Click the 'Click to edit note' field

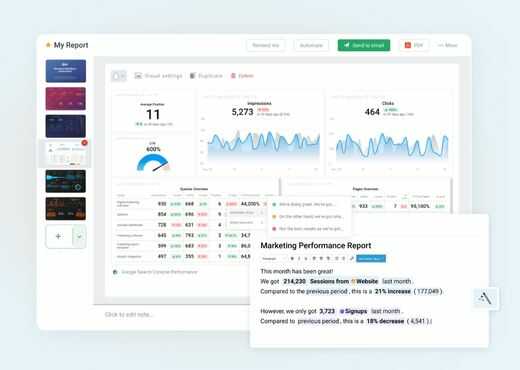(129, 314)
